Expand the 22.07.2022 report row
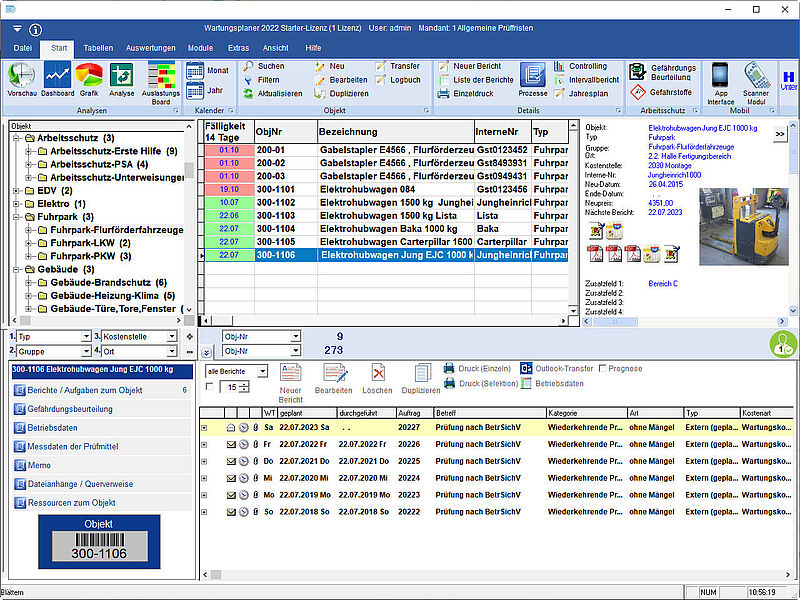The width and height of the screenshot is (800, 600). [204, 445]
